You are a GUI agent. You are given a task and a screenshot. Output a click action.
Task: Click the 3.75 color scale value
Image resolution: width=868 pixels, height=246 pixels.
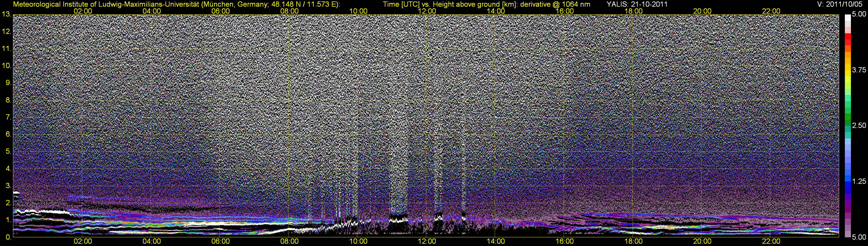pyautogui.click(x=859, y=70)
